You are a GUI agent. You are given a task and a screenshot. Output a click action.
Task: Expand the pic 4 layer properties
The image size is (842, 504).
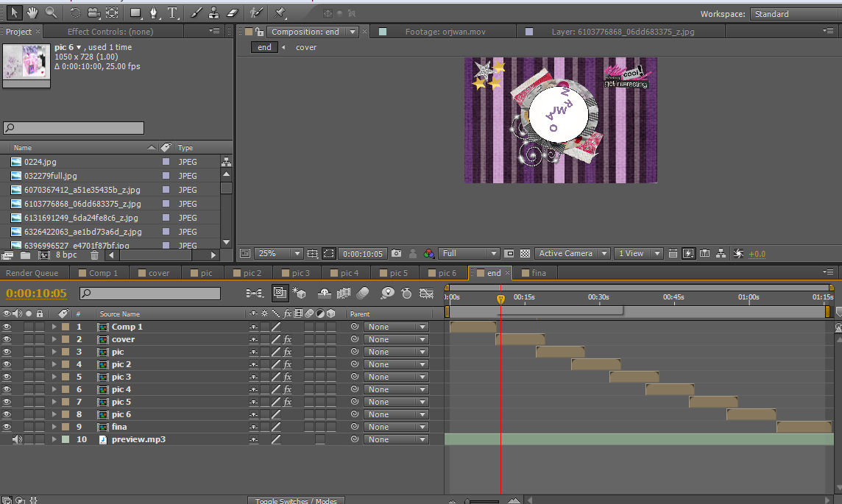click(54, 389)
